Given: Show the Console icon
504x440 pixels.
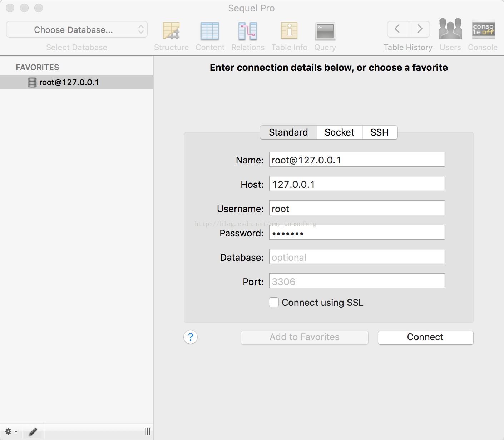Looking at the screenshot, I should click(x=483, y=29).
